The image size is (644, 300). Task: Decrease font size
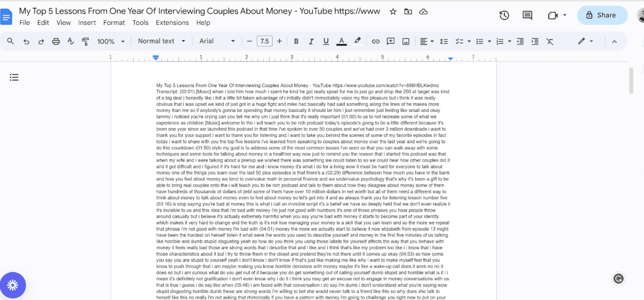click(x=249, y=41)
